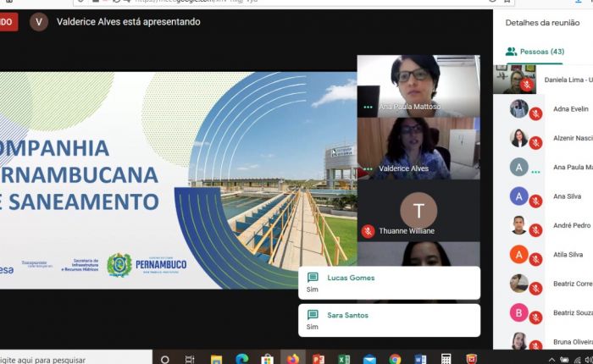Click Beatriz Souza's muted mic icon
Screen dimensions: 593x364
point(535,317)
